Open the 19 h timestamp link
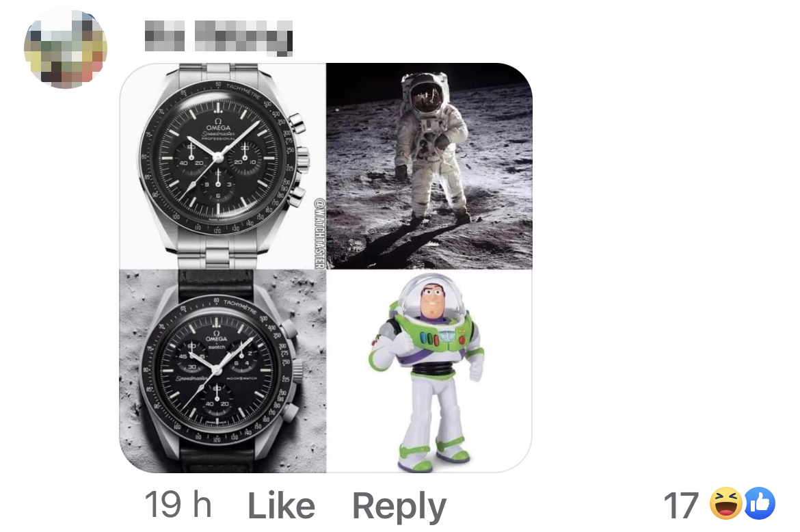The height and width of the screenshot is (532, 800). 178,505
